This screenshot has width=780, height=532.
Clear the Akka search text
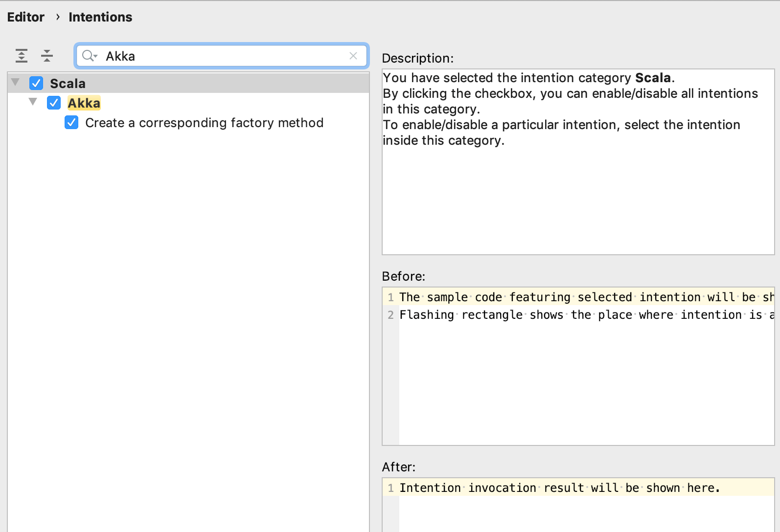[353, 56]
